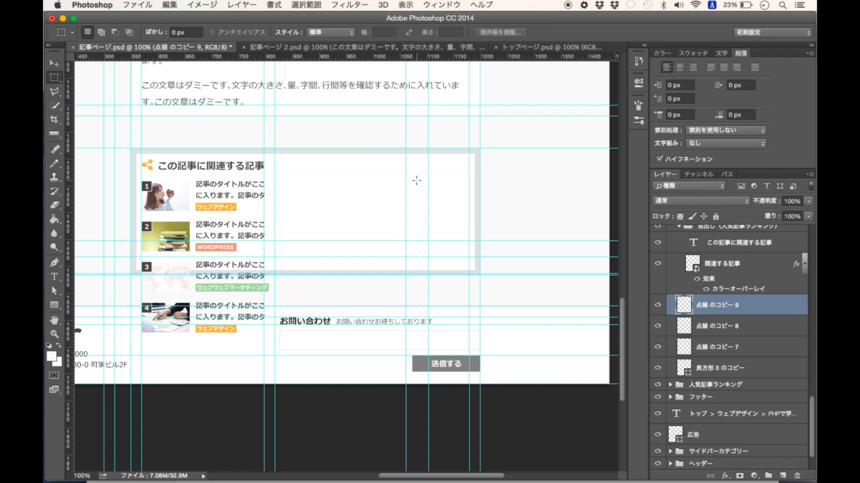Click left-align text paragraph icon
The width and height of the screenshot is (860, 483).
tap(666, 67)
